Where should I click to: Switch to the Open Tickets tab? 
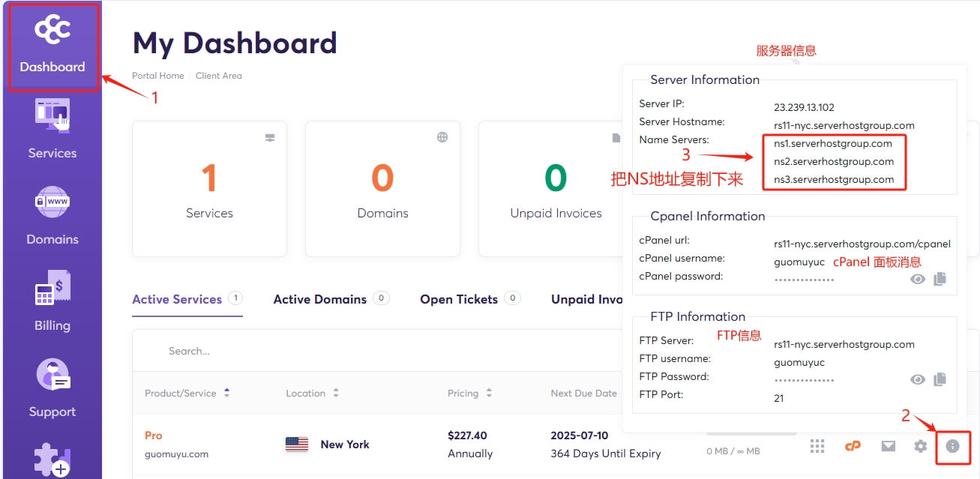coord(459,299)
